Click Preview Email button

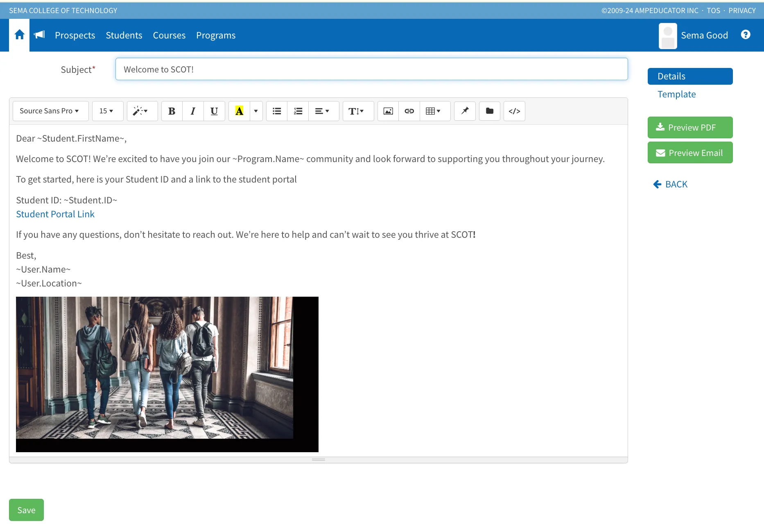click(x=690, y=153)
